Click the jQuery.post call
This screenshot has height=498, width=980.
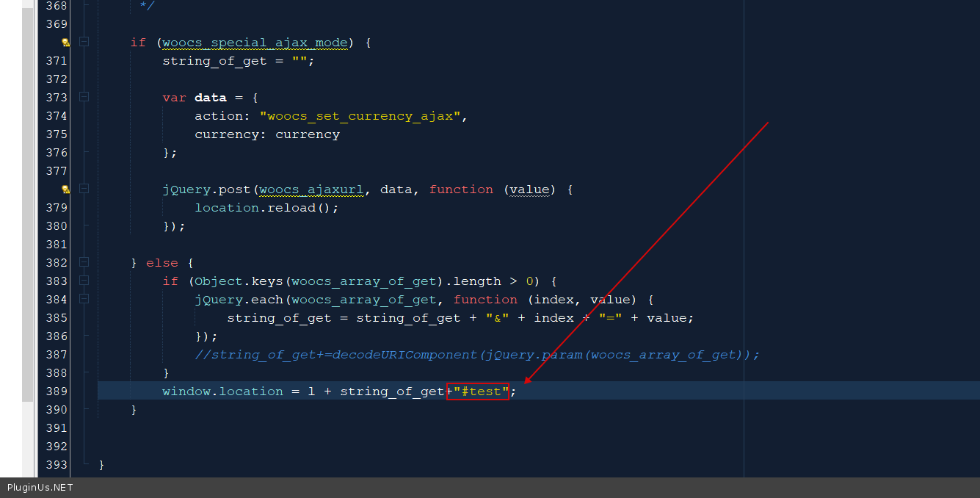pyautogui.click(x=207, y=190)
